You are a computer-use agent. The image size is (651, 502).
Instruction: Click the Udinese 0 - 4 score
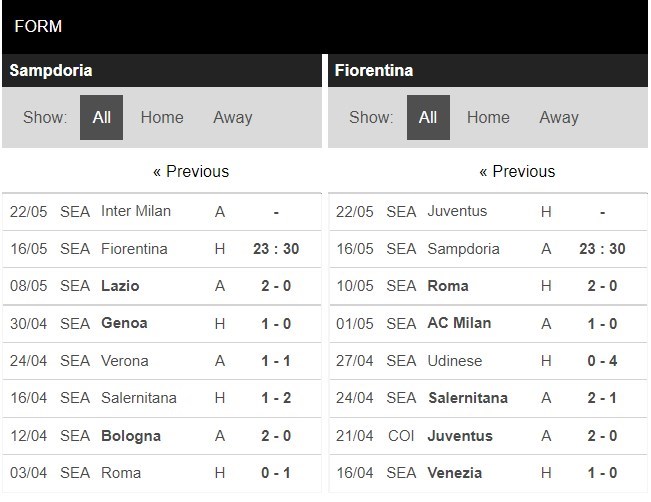click(601, 361)
